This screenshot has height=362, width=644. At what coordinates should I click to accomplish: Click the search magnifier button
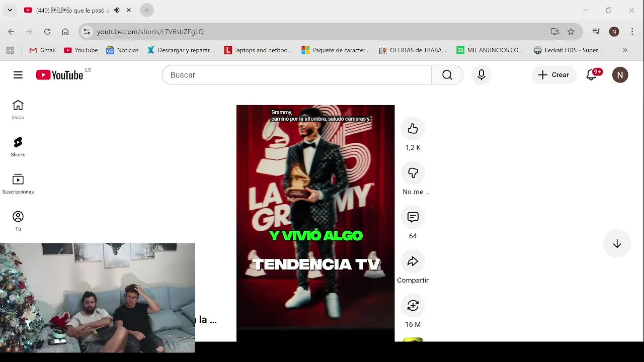click(447, 75)
